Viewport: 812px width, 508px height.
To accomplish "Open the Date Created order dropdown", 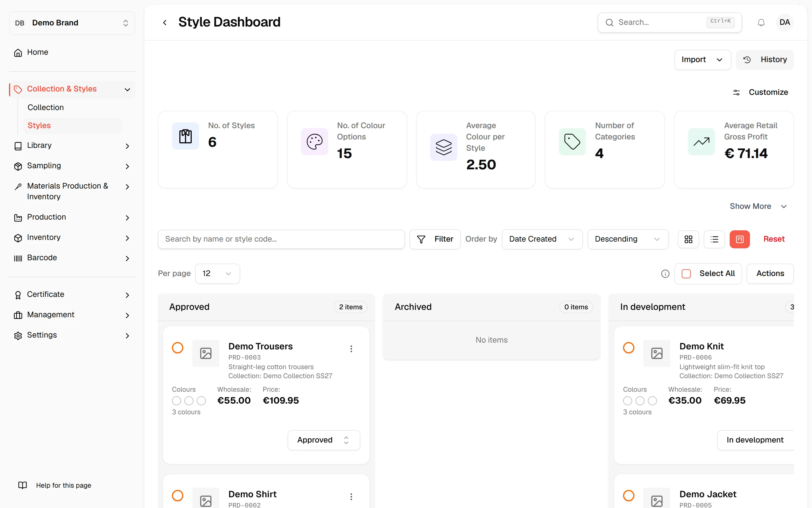I will pyautogui.click(x=542, y=239).
